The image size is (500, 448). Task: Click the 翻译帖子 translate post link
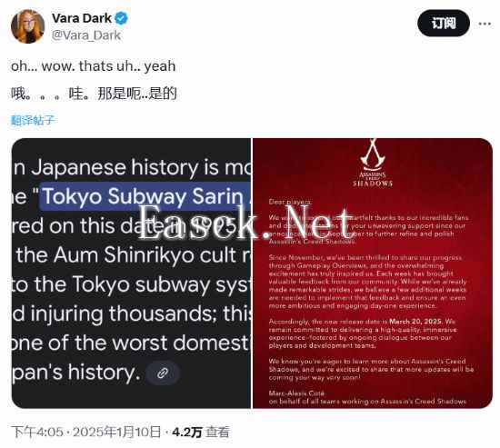(33, 120)
